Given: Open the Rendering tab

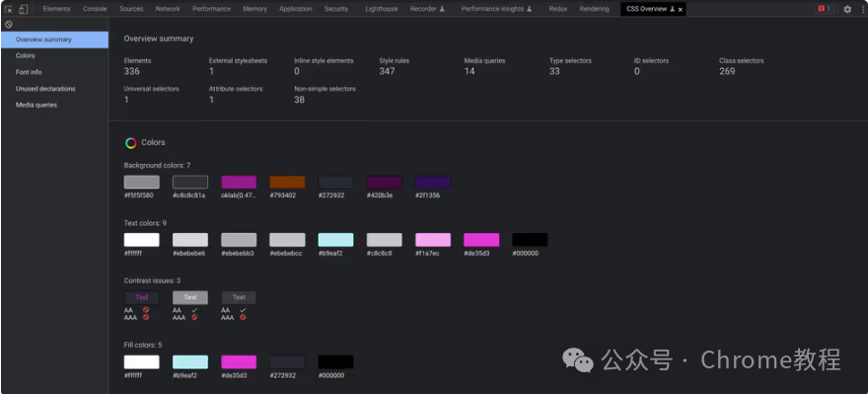Looking at the screenshot, I should coord(594,9).
